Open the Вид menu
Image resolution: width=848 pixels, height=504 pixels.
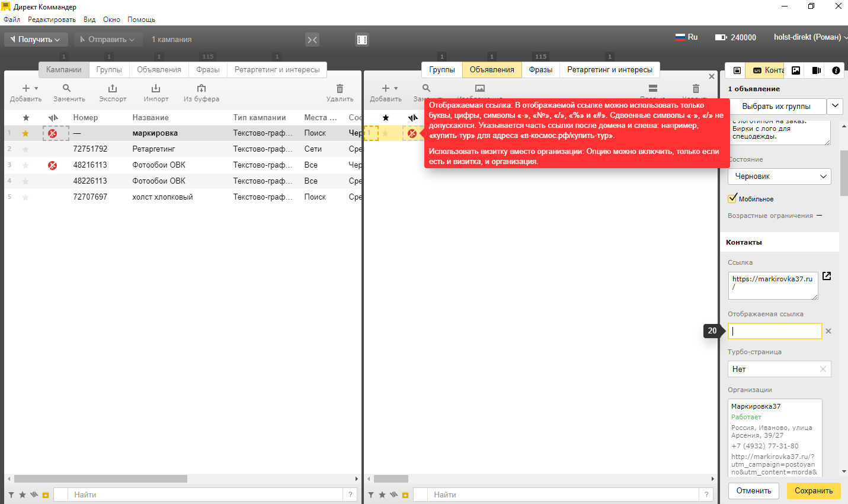[89, 20]
